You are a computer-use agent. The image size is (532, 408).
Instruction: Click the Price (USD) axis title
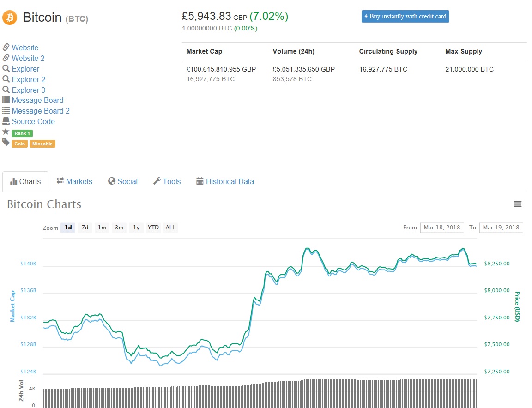coord(517,306)
